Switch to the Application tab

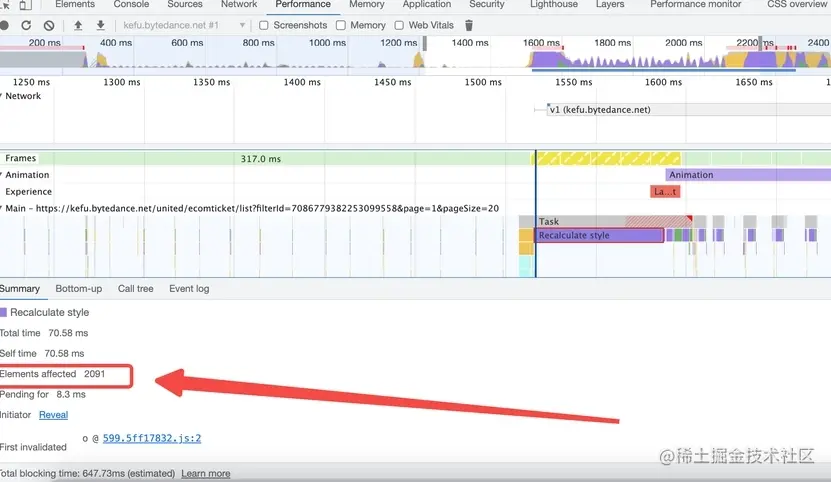tap(427, 4)
